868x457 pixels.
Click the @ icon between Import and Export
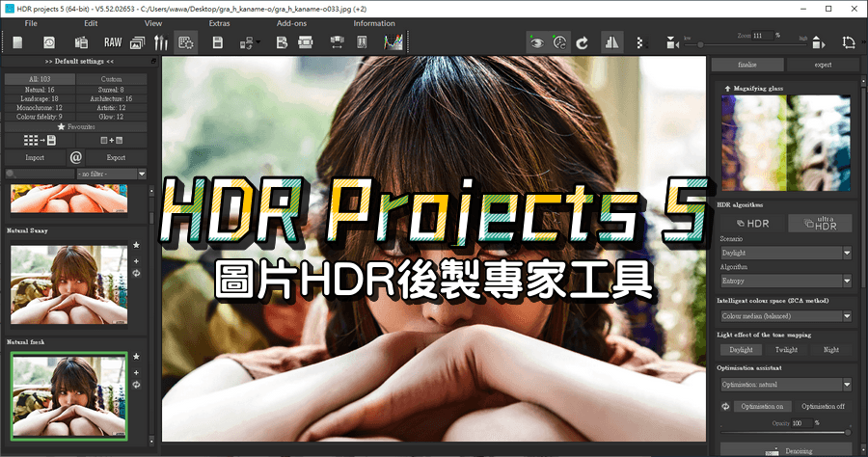click(76, 158)
